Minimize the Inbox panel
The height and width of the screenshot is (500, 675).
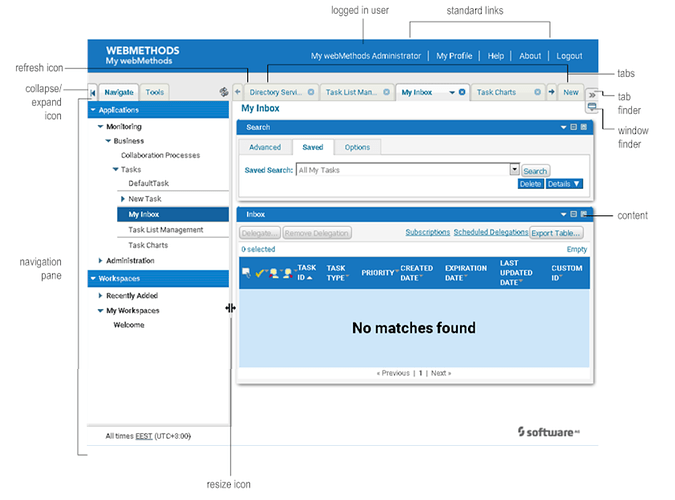pyautogui.click(x=573, y=214)
